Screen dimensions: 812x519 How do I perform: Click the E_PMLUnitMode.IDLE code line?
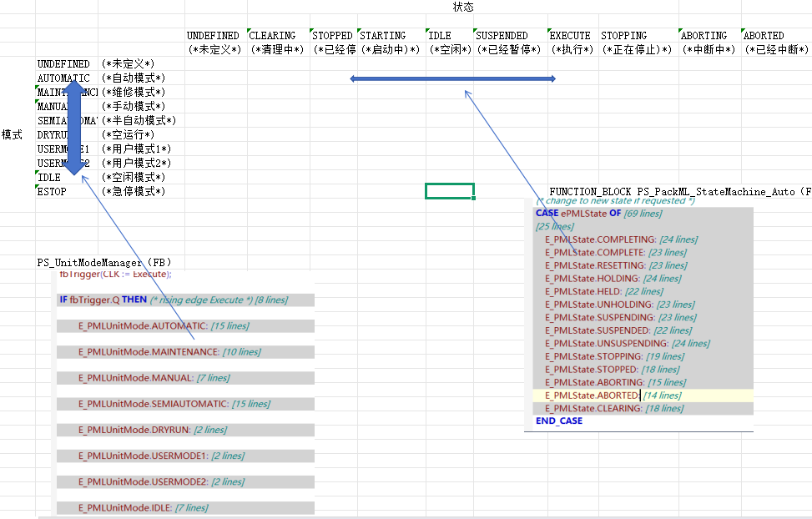click(185, 507)
